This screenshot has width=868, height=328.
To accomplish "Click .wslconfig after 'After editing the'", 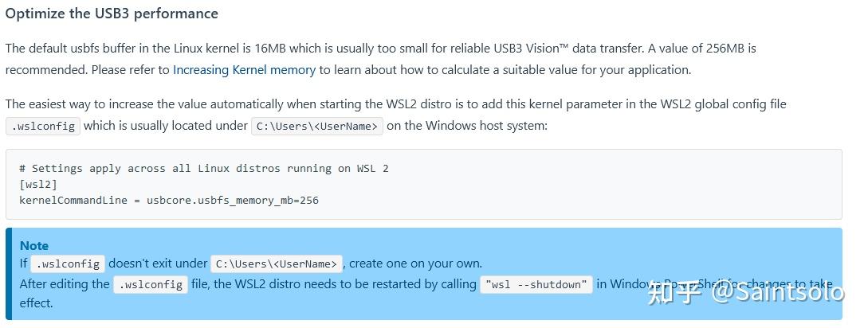I will coord(151,285).
